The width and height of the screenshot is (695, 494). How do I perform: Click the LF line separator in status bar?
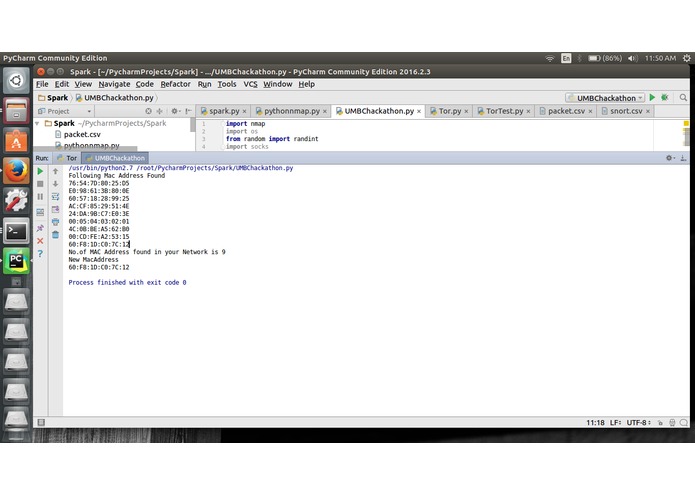(x=616, y=423)
